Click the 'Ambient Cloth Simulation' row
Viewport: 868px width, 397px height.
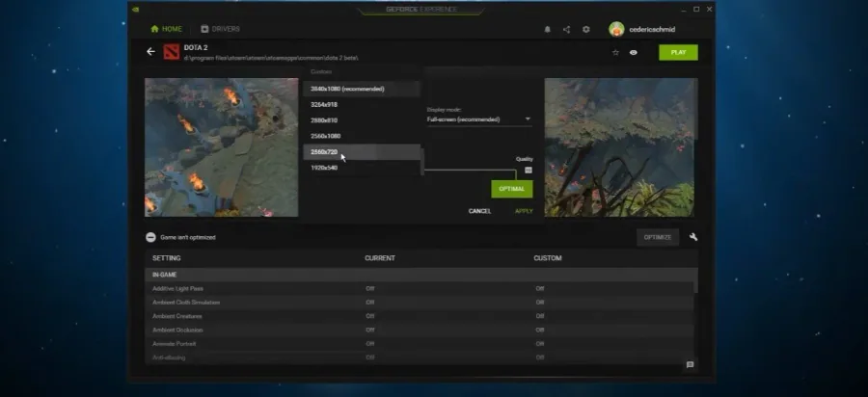(420, 303)
